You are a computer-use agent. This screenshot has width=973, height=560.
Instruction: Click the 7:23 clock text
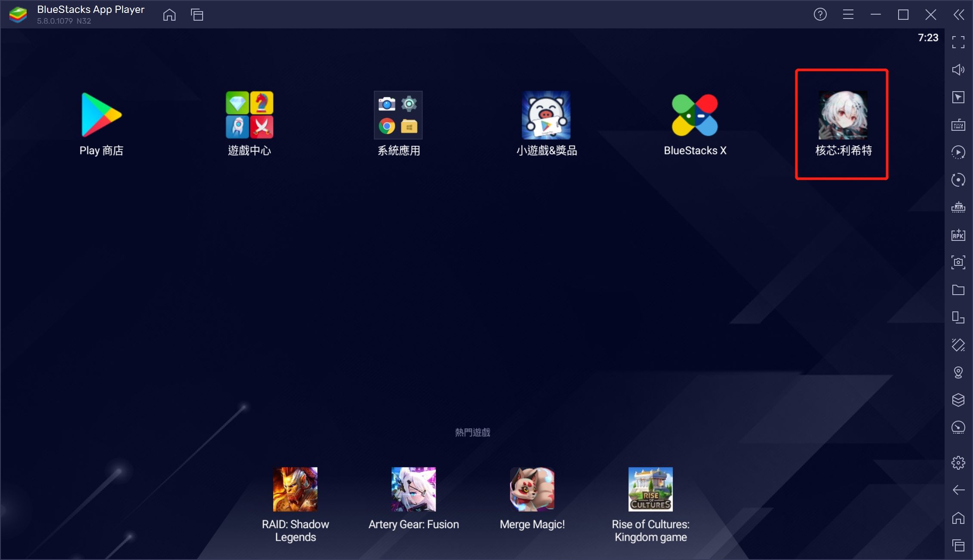point(928,38)
